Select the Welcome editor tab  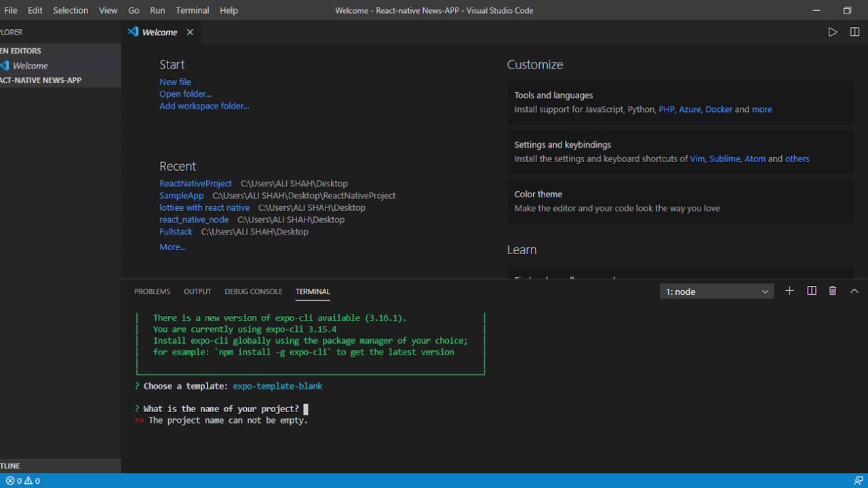click(x=160, y=32)
